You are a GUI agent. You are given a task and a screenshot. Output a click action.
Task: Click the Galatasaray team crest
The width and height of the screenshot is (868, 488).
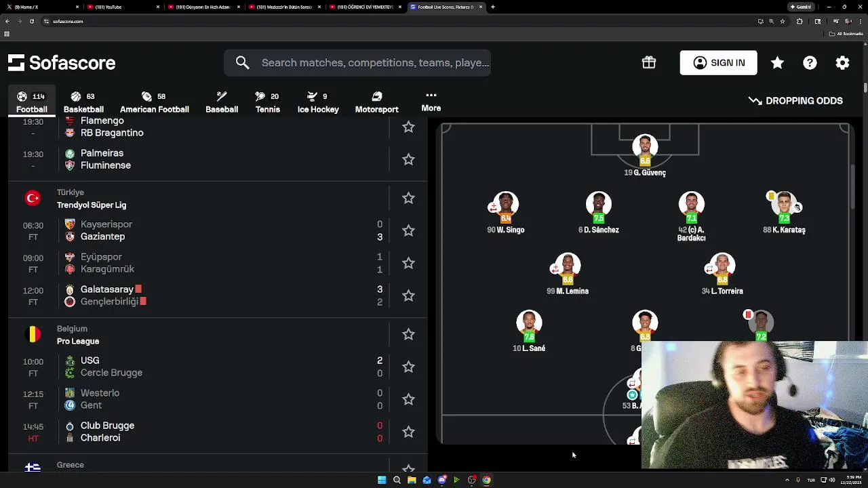pos(70,289)
